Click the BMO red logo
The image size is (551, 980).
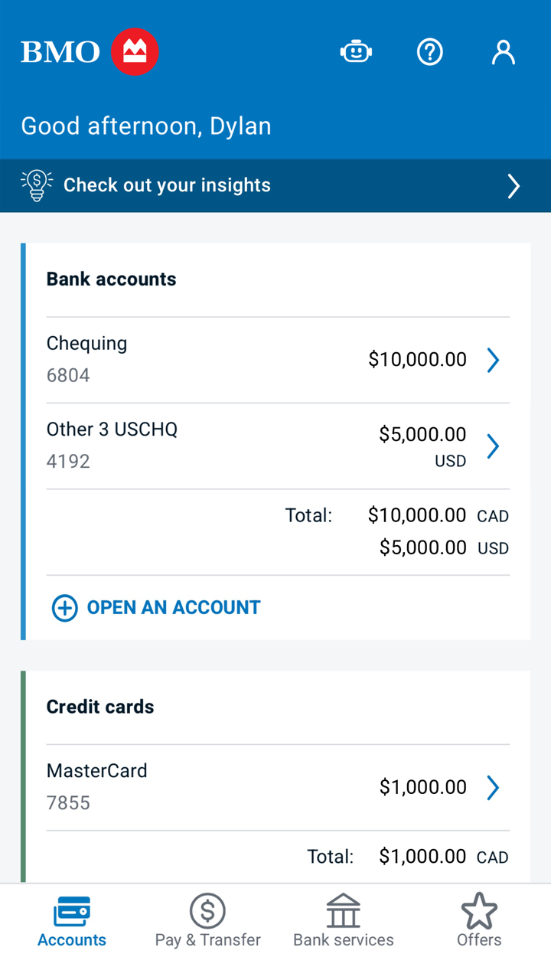(135, 52)
